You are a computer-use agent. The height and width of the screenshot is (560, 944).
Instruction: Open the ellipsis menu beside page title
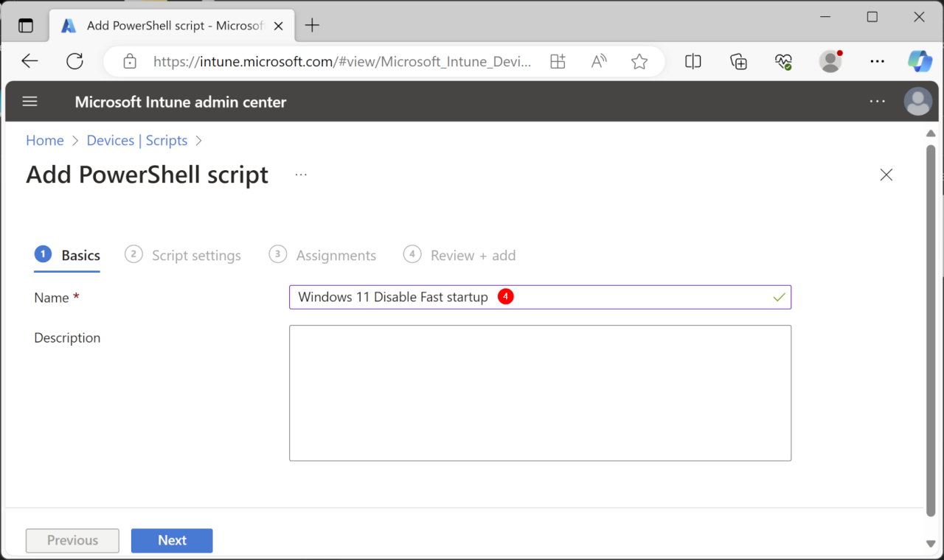[301, 175]
